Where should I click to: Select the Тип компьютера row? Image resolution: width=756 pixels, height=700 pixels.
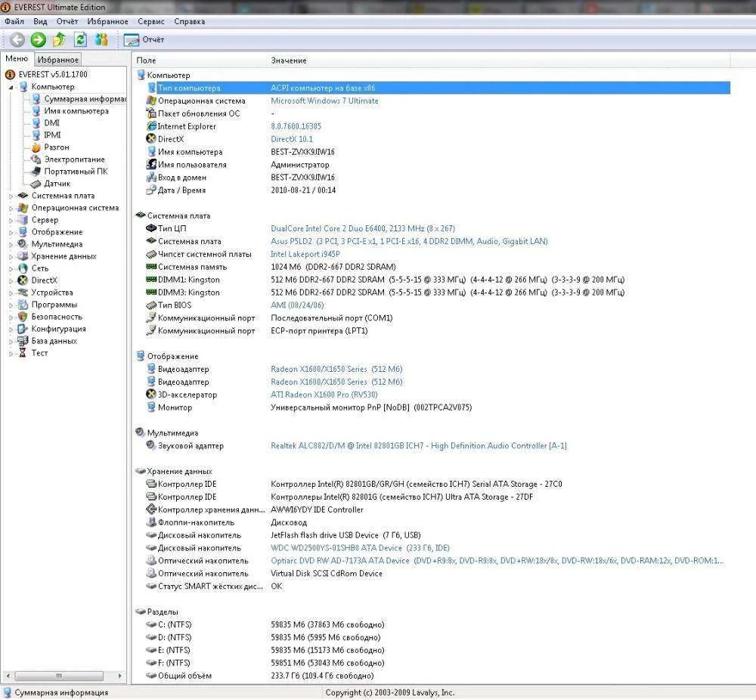pyautogui.click(x=438, y=88)
